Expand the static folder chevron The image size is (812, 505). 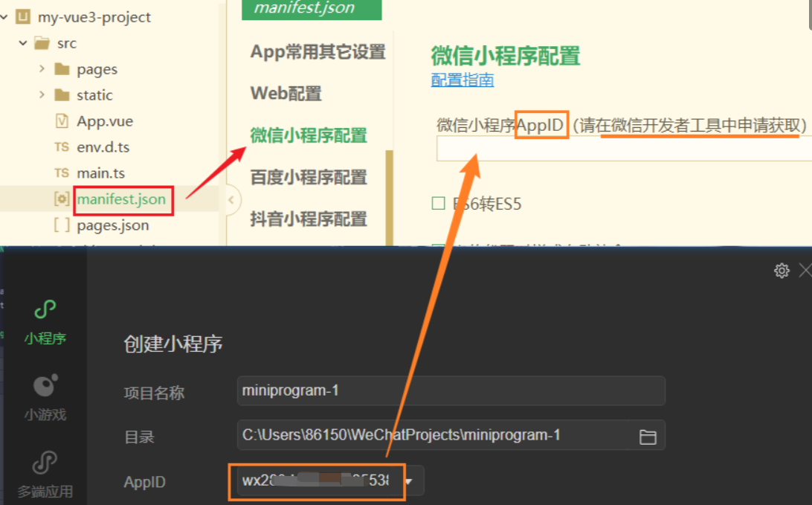[x=42, y=94]
